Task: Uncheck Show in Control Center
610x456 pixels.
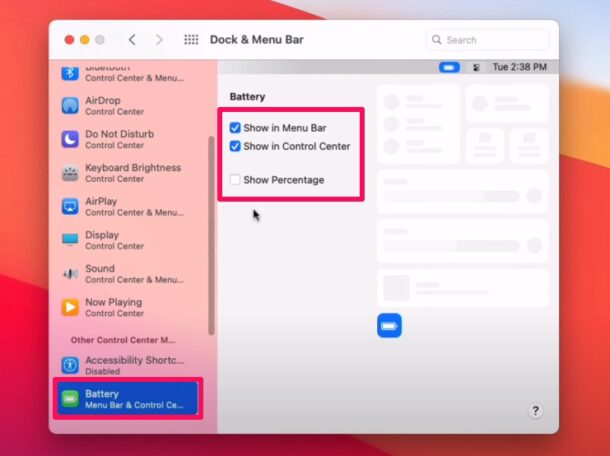Action: (235, 146)
